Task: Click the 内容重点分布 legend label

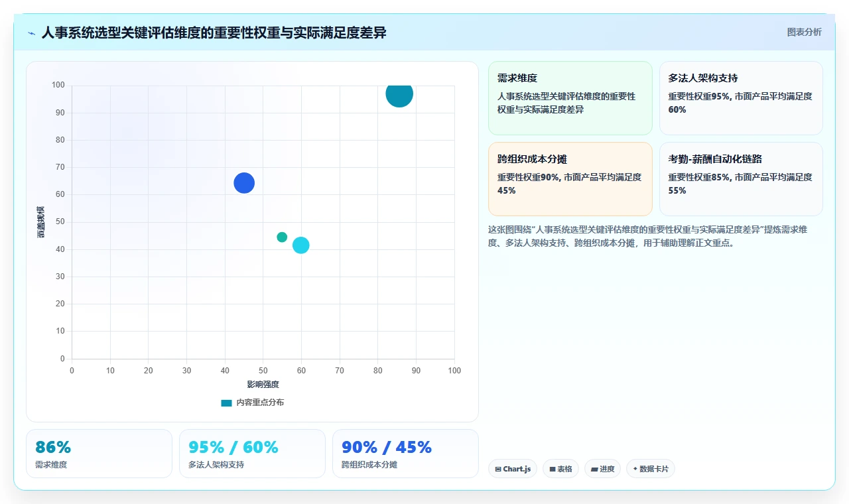Action: [260, 403]
